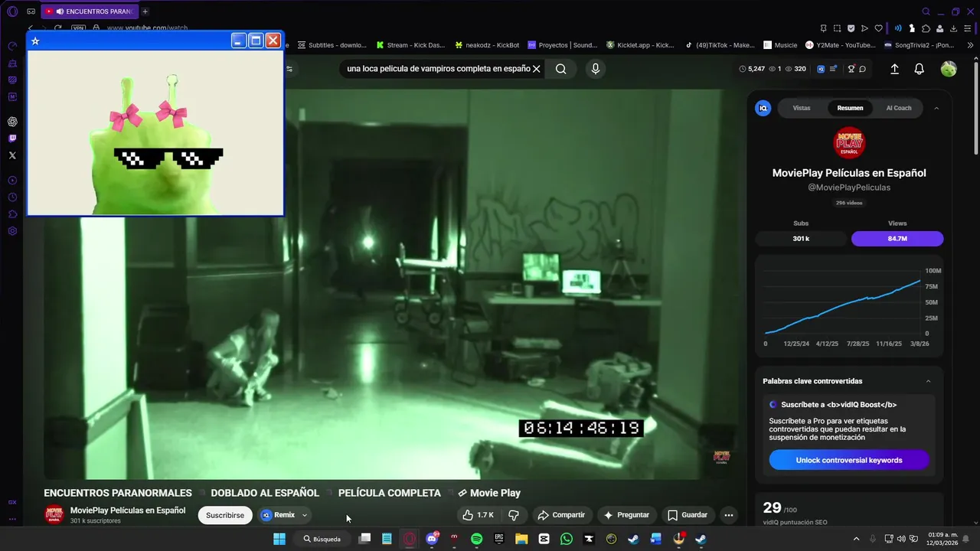Open Spotify from the taskbar

476,539
